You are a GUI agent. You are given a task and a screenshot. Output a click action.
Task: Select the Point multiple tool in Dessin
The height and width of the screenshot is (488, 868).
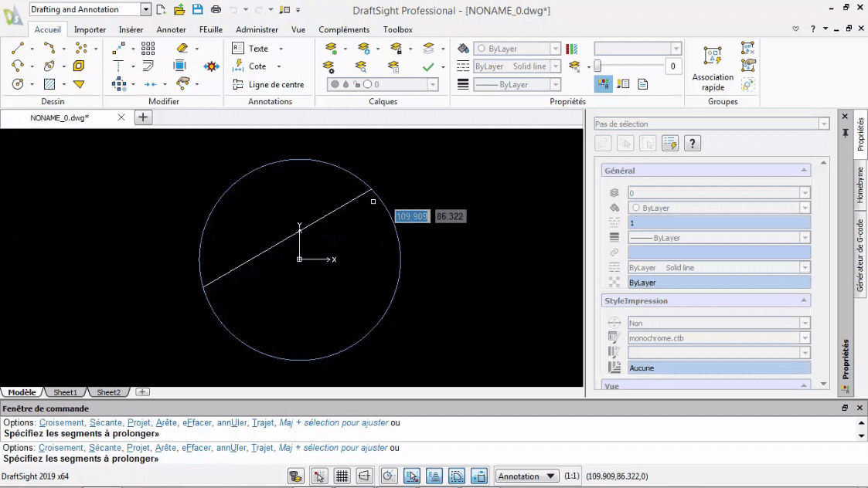pos(81,49)
